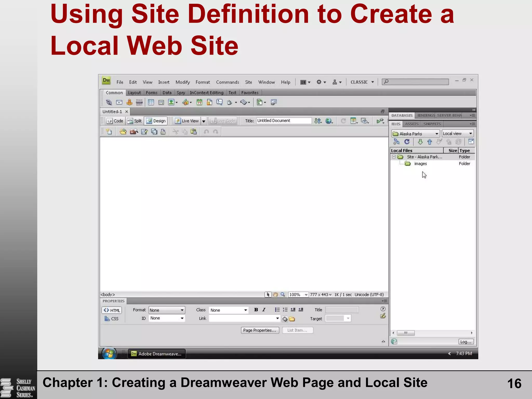Select the Hand tool in status bar

(x=275, y=295)
